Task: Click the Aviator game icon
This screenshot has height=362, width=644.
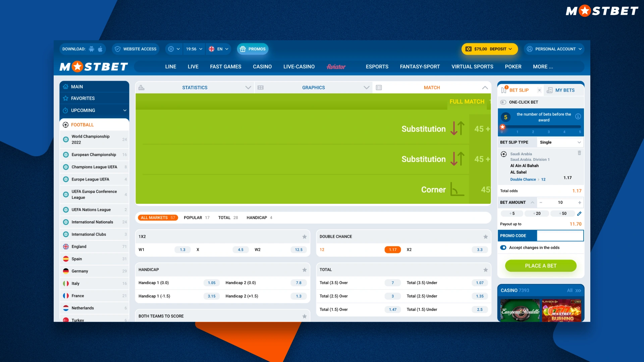Action: tap(336, 67)
